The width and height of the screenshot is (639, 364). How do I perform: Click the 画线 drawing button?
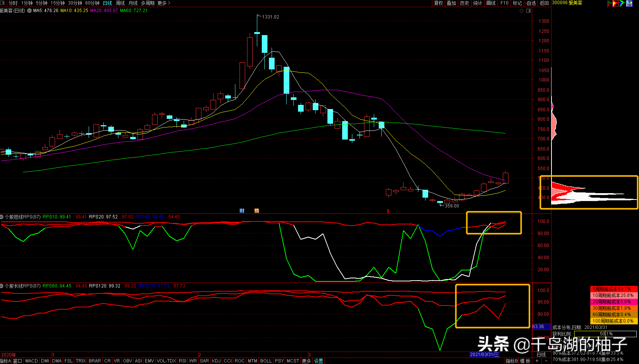pyautogui.click(x=491, y=3)
